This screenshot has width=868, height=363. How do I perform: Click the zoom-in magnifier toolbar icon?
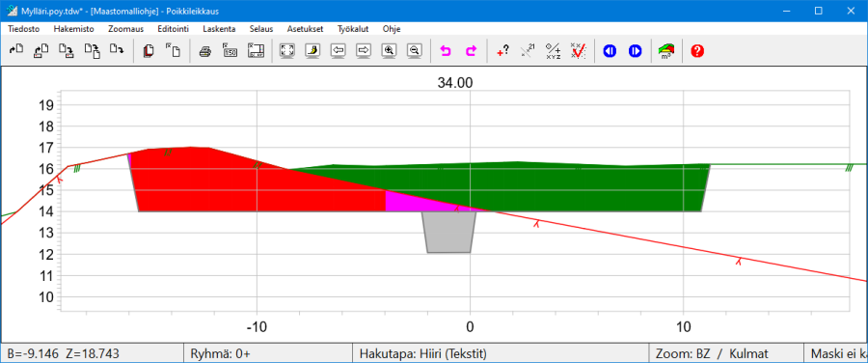coord(390,51)
